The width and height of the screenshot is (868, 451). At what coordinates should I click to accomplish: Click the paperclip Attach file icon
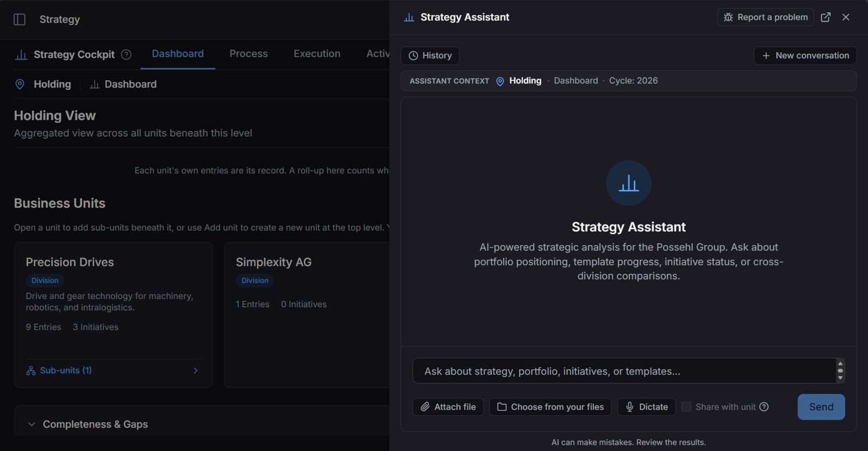pyautogui.click(x=425, y=406)
